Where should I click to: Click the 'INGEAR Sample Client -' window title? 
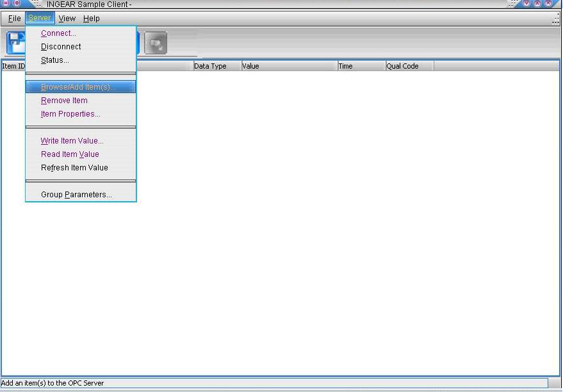pyautogui.click(x=89, y=4)
